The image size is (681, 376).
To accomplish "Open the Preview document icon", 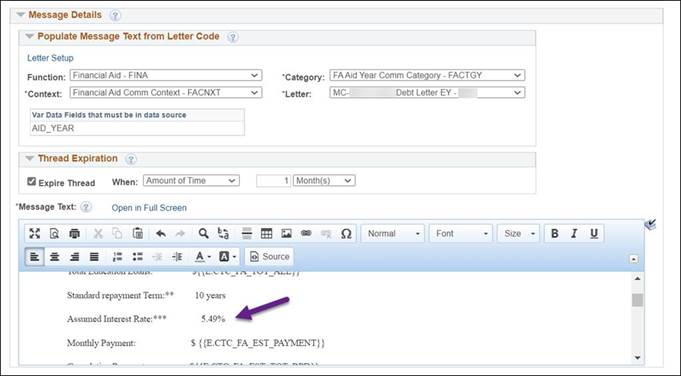I will [54, 234].
